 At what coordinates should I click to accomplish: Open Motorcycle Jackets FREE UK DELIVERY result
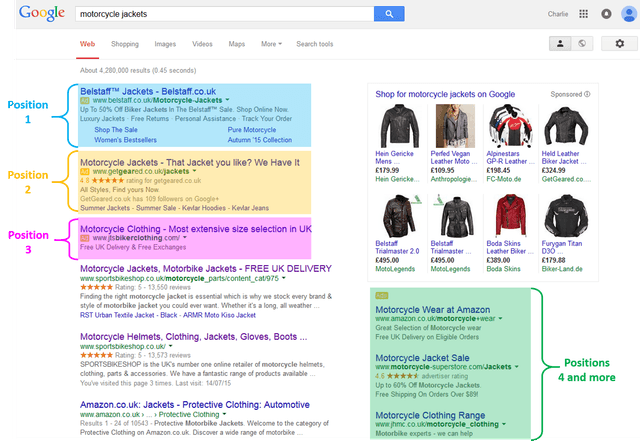[x=206, y=269]
